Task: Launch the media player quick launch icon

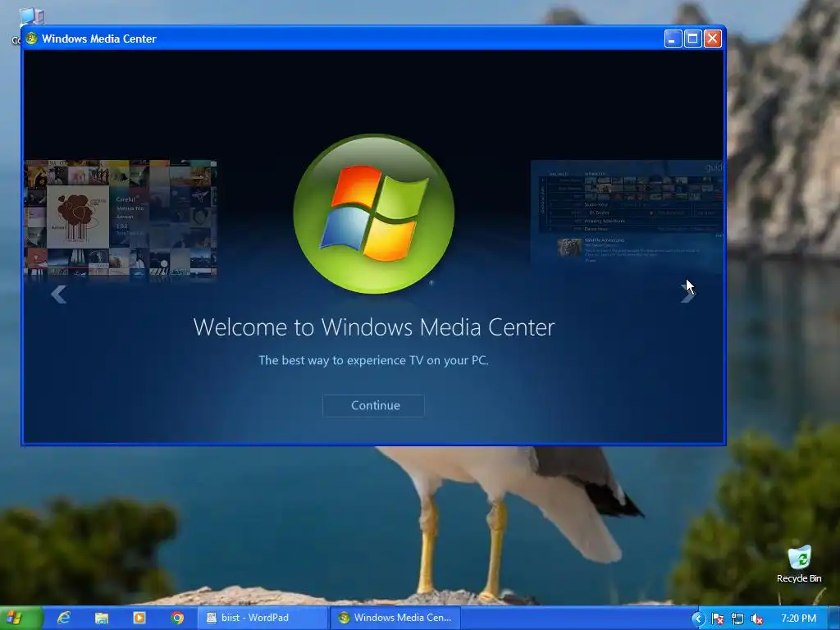Action: pos(139,619)
